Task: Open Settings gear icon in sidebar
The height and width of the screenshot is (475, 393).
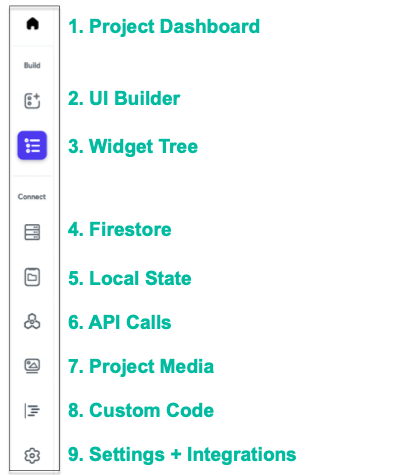Action: pyautogui.click(x=32, y=455)
